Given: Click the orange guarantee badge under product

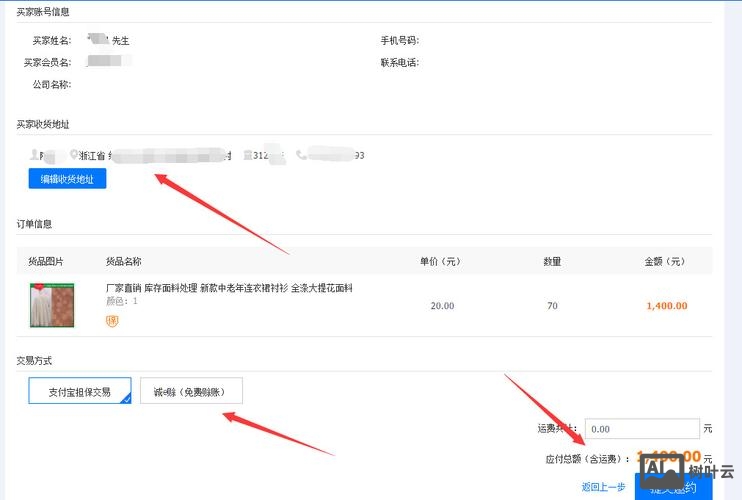Looking at the screenshot, I should coord(112,320).
